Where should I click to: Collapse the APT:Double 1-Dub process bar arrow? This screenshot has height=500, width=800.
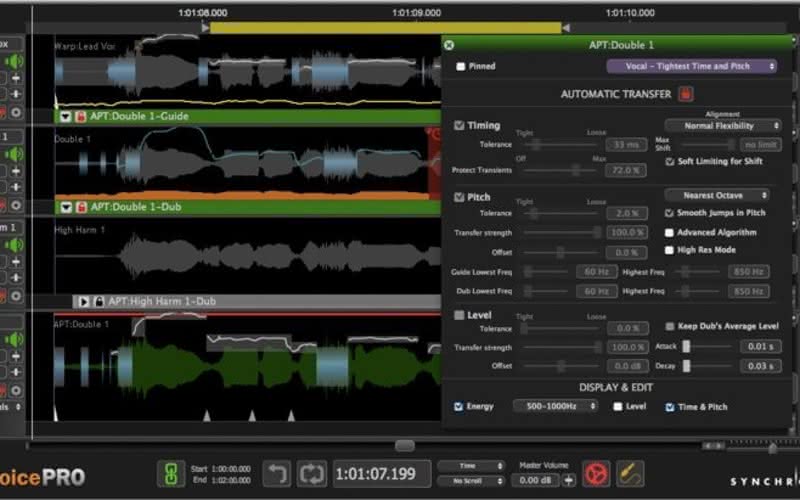tap(66, 207)
